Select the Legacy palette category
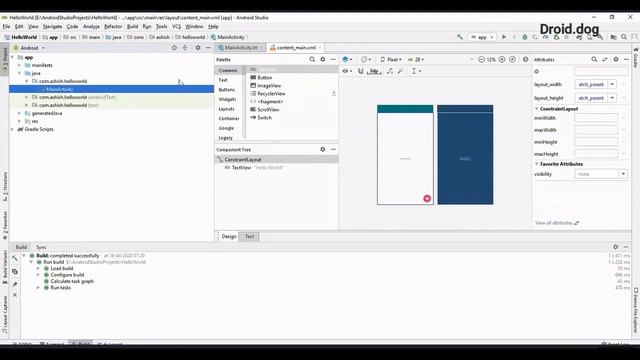This screenshot has width=640, height=360. 225,138
